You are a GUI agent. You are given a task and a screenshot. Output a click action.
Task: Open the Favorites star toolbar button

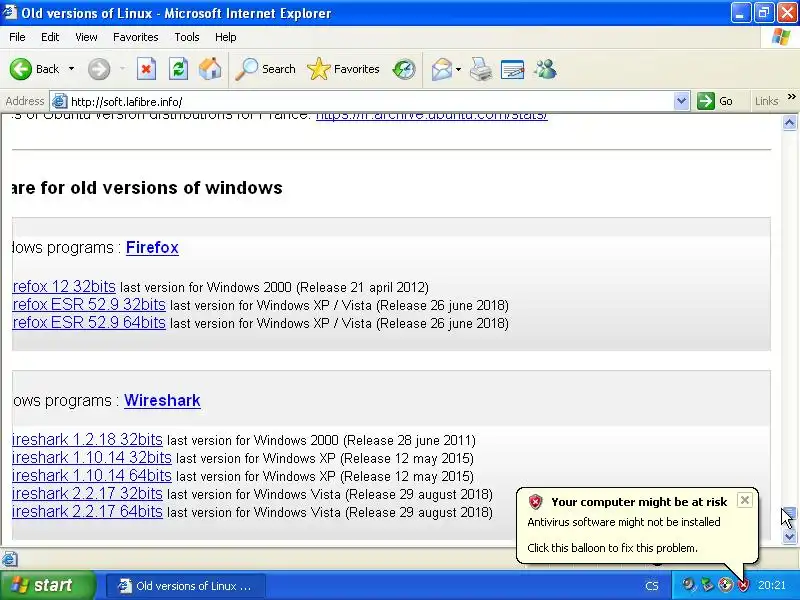pos(343,69)
